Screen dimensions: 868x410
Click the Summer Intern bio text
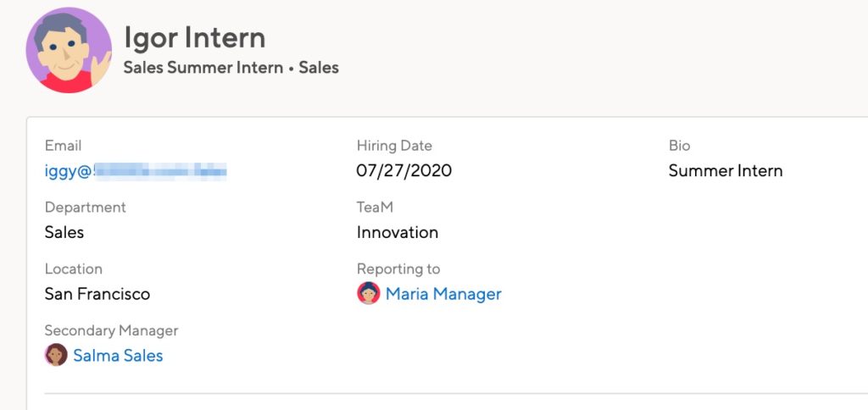point(726,170)
